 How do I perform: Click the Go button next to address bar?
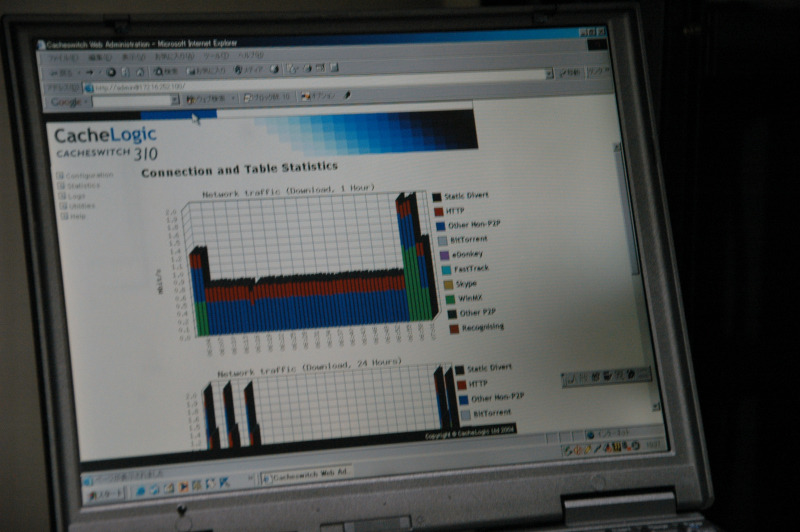point(570,73)
